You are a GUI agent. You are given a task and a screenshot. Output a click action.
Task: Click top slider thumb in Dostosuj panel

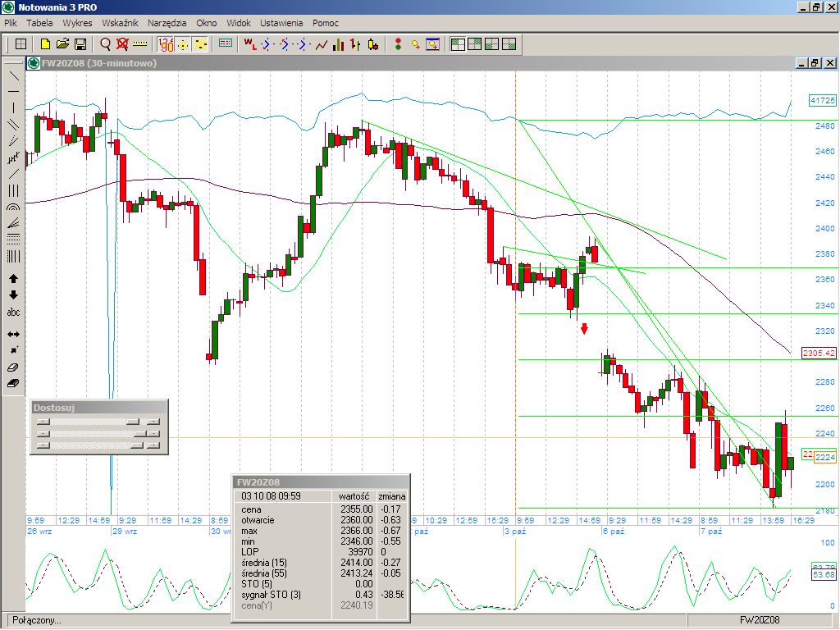pyautogui.click(x=133, y=422)
